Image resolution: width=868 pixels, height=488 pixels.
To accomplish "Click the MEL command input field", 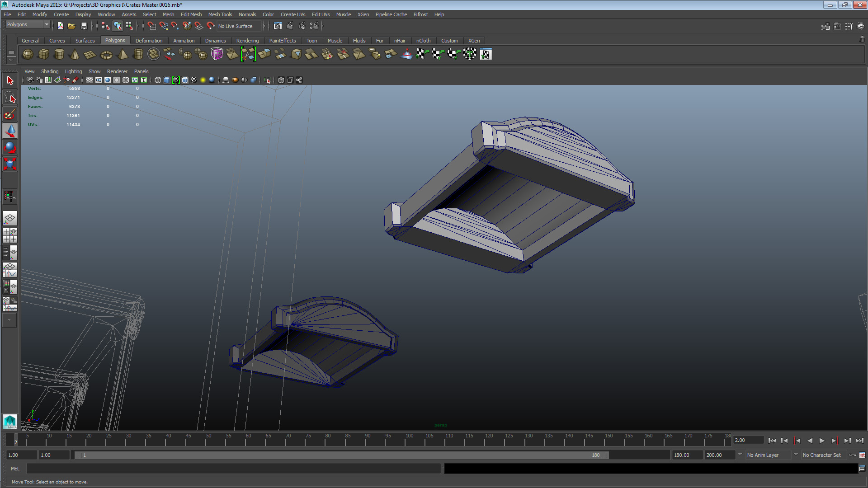I will tap(233, 469).
